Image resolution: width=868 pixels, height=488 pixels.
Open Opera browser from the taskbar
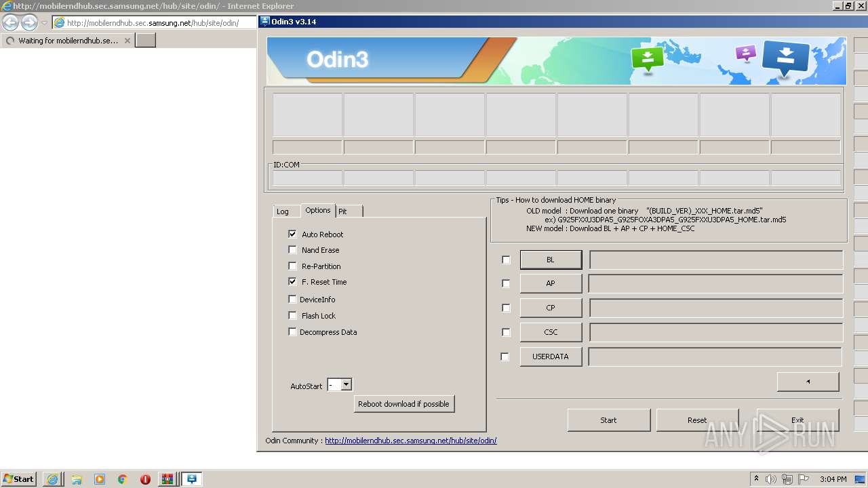pos(145,479)
